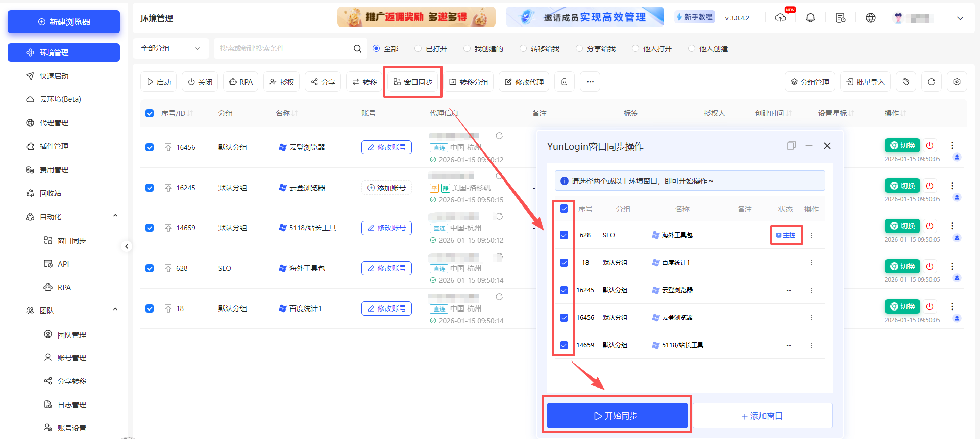Click the 窗口同步 toolbar button
The width and height of the screenshot is (980, 439).
pos(413,82)
